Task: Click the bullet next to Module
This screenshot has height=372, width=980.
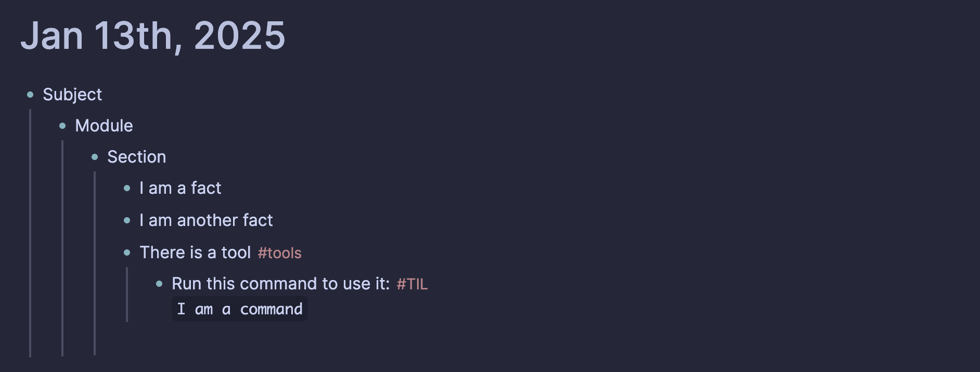Action: click(x=62, y=126)
